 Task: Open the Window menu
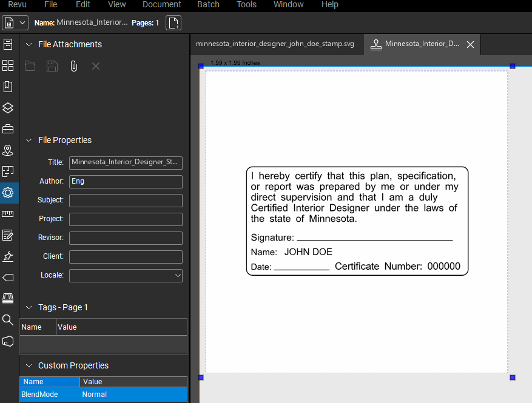click(288, 4)
